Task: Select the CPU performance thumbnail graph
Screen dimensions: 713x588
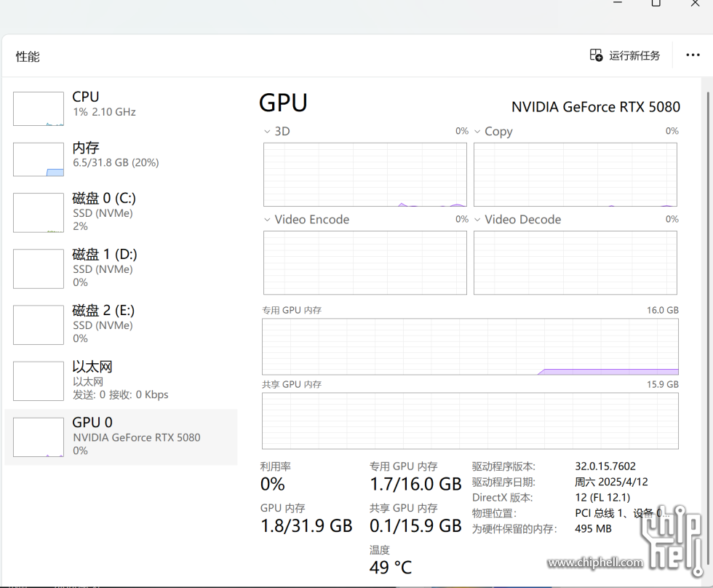Action: point(38,108)
